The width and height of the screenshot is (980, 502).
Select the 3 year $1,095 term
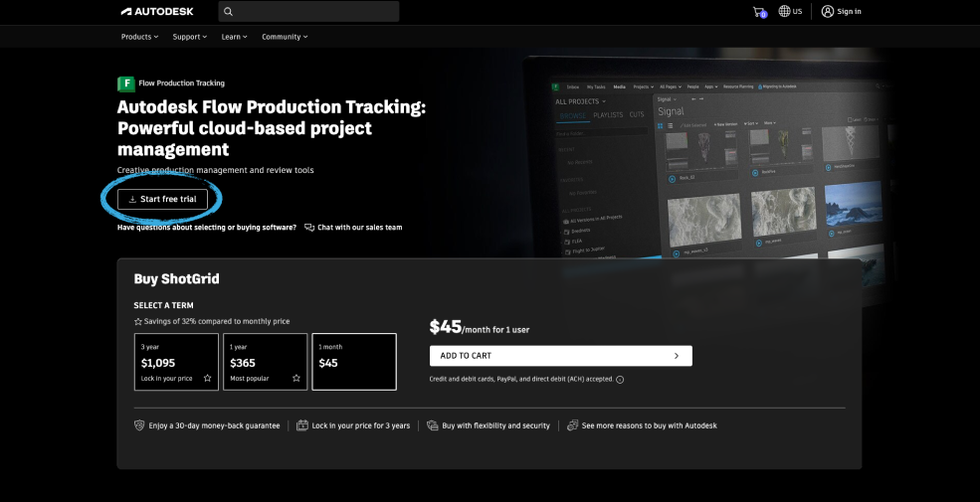click(x=176, y=362)
